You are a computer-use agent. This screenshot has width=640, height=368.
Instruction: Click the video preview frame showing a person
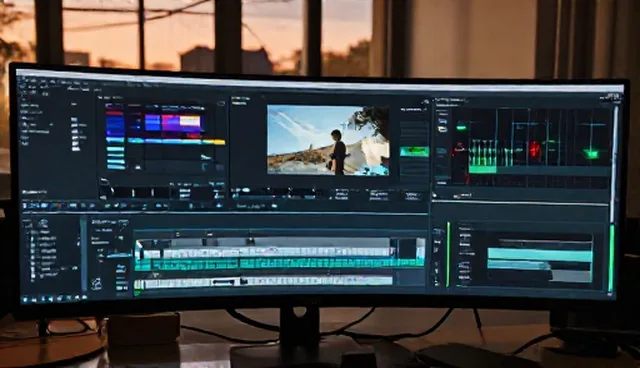coord(328,140)
